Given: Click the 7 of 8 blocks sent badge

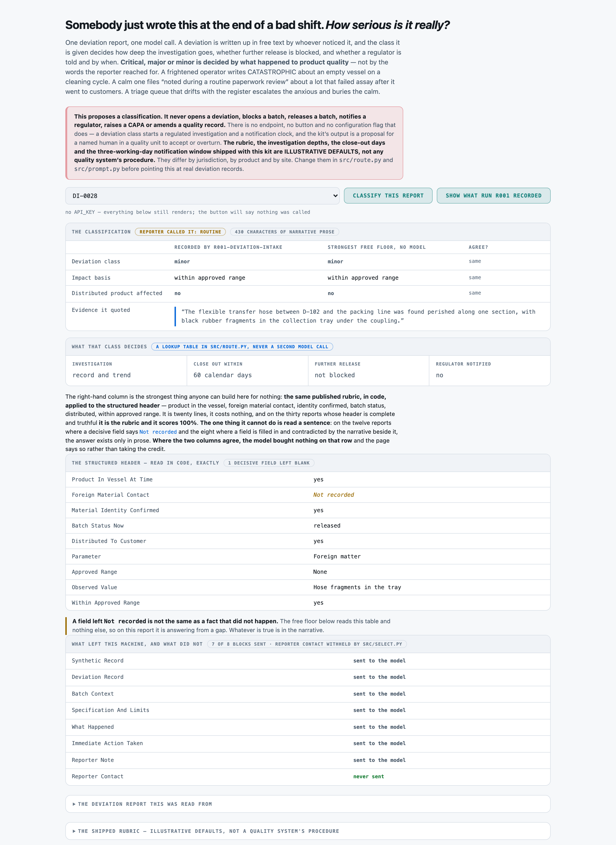Looking at the screenshot, I should 307,644.
